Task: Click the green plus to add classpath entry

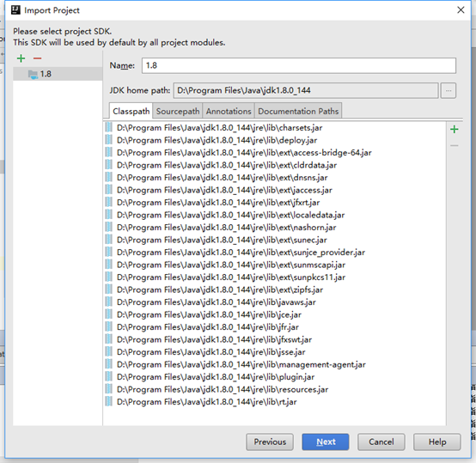Action: pos(455,130)
